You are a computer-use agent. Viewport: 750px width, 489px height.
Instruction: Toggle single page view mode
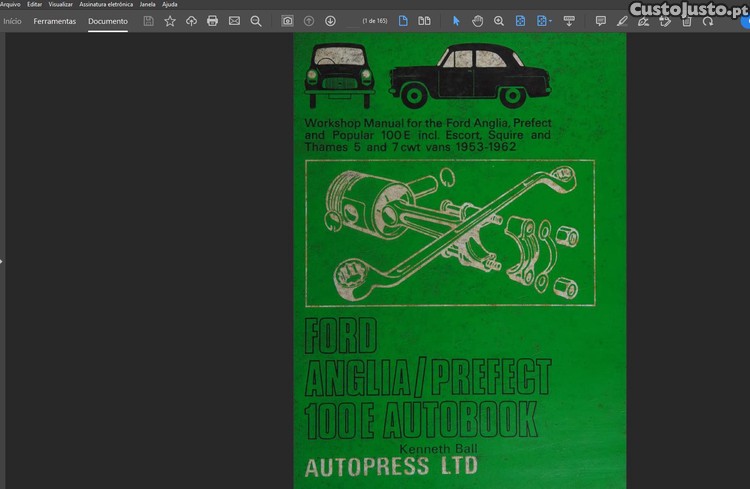(403, 21)
